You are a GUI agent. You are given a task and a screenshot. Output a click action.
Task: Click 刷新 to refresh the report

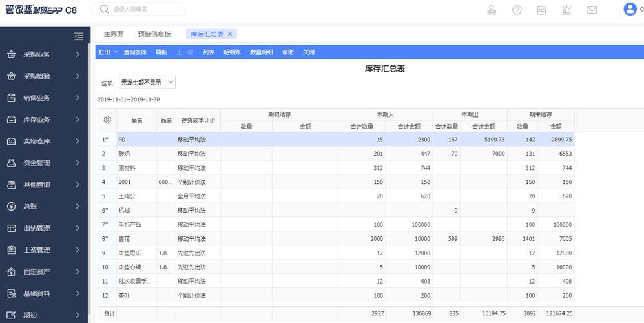[161, 52]
